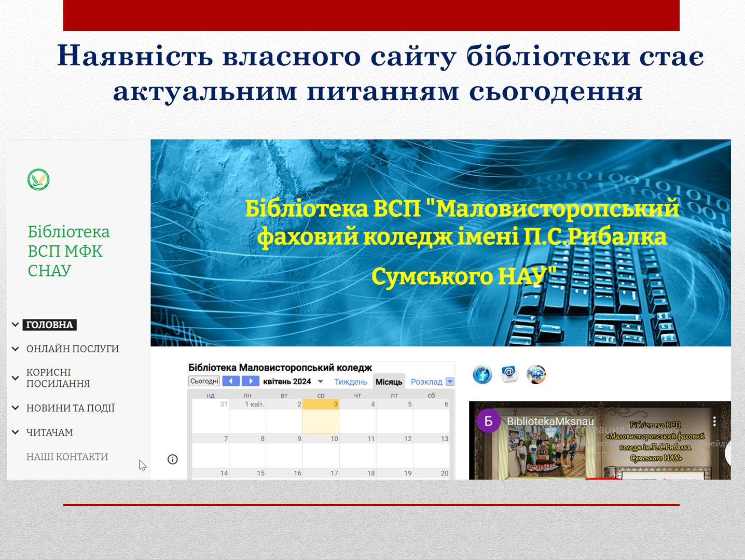Expand the ЧИТАЧАМ section chevron
Viewport: 745px width, 560px height.
(x=16, y=432)
